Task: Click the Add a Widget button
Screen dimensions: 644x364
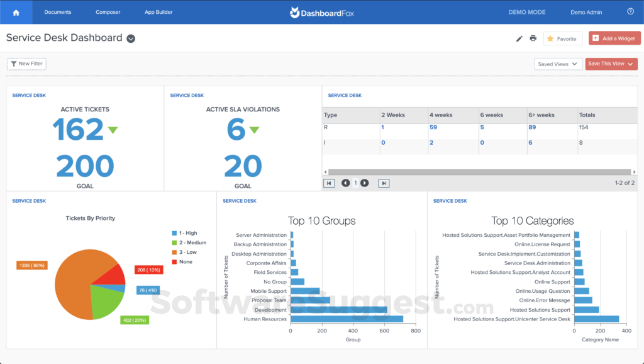Action: coord(614,38)
